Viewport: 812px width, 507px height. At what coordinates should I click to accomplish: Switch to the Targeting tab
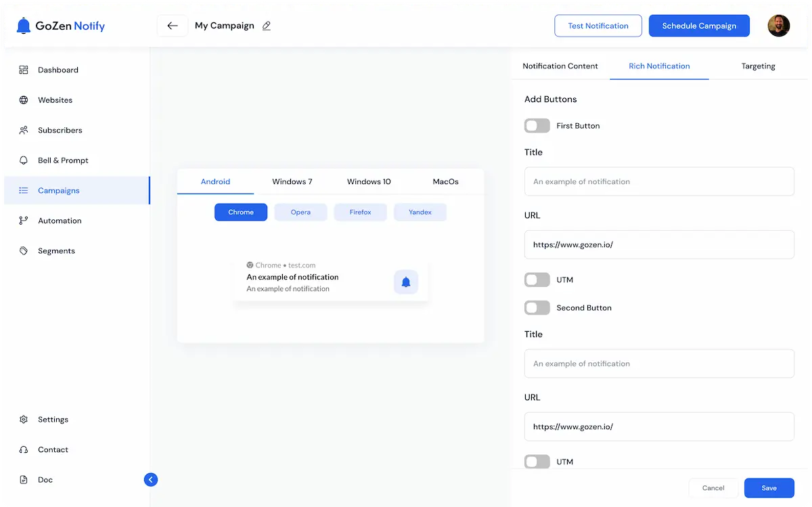coord(758,66)
